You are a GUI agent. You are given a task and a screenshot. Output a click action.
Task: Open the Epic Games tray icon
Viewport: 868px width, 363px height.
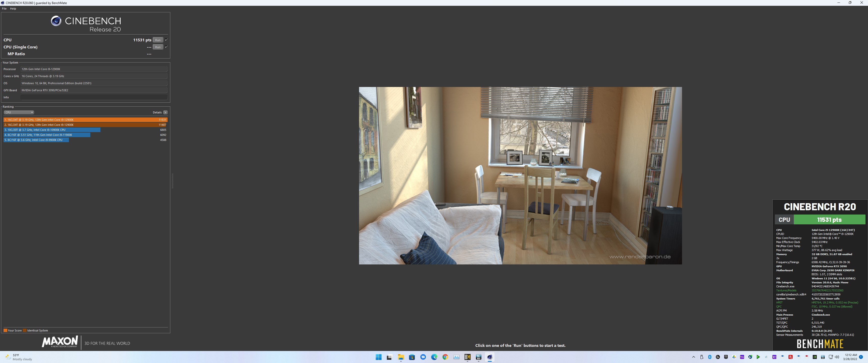[x=726, y=357]
